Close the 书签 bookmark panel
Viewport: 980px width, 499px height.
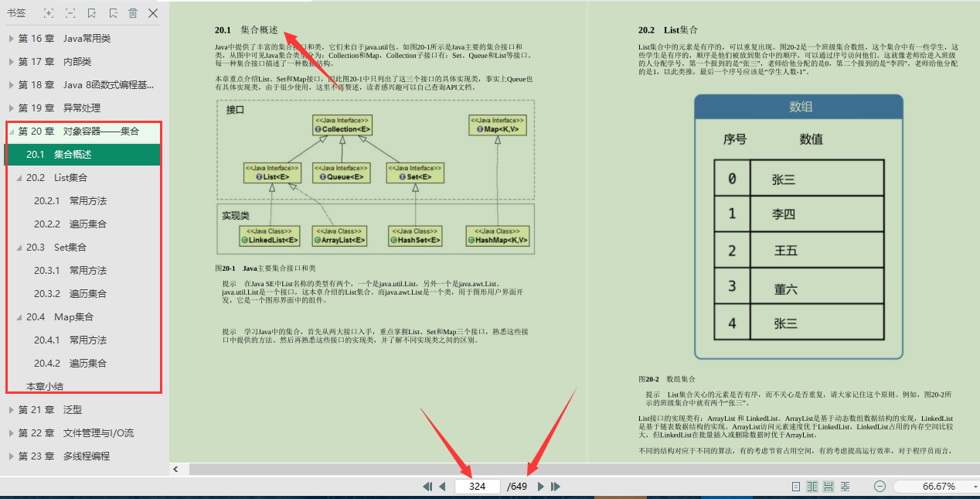pyautogui.click(x=153, y=13)
